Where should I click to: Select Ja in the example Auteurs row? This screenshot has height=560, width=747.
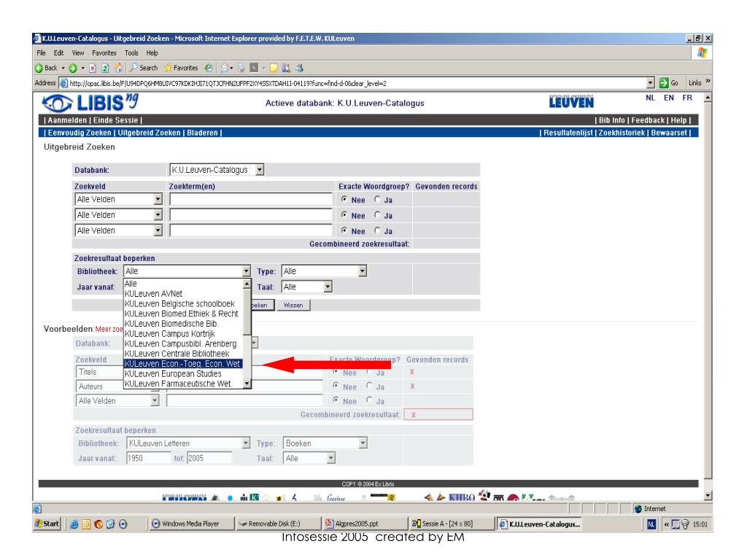[369, 386]
